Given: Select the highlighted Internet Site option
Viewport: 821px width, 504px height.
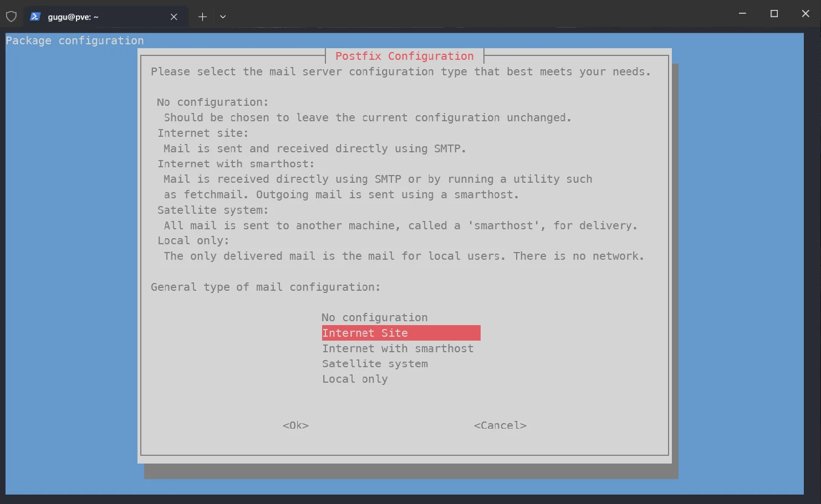Looking at the screenshot, I should [401, 333].
